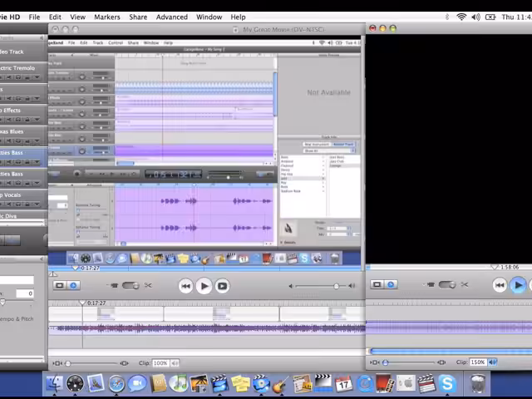The image size is (532, 399).
Task: Expand the Electric Tremolo track arrow
Action: [37, 77]
